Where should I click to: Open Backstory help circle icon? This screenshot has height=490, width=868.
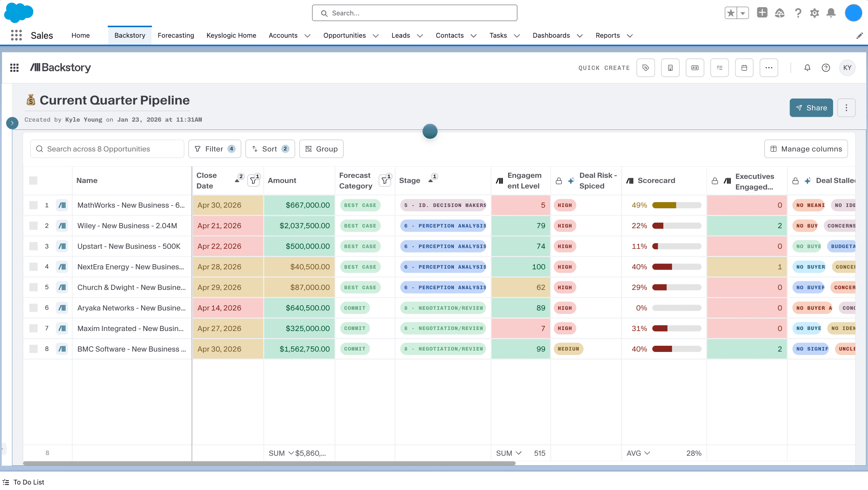(826, 68)
